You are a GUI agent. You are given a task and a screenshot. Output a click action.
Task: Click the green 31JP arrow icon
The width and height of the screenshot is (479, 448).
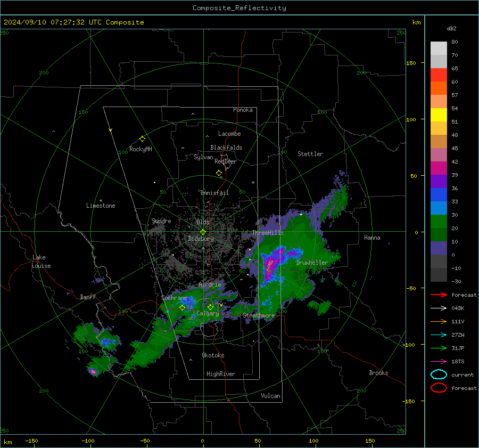(439, 348)
